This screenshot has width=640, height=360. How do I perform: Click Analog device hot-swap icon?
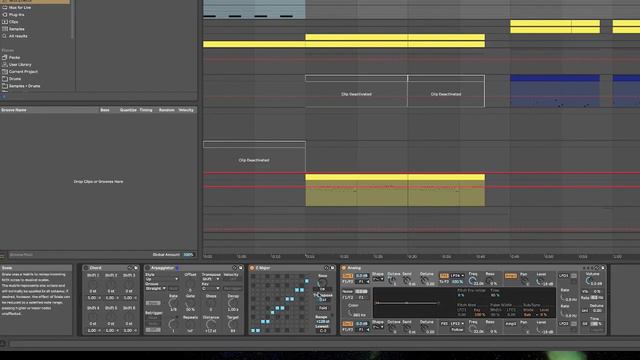click(x=597, y=268)
